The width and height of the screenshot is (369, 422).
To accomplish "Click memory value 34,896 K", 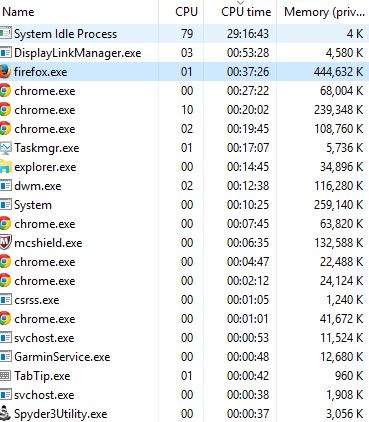I will [x=342, y=167].
